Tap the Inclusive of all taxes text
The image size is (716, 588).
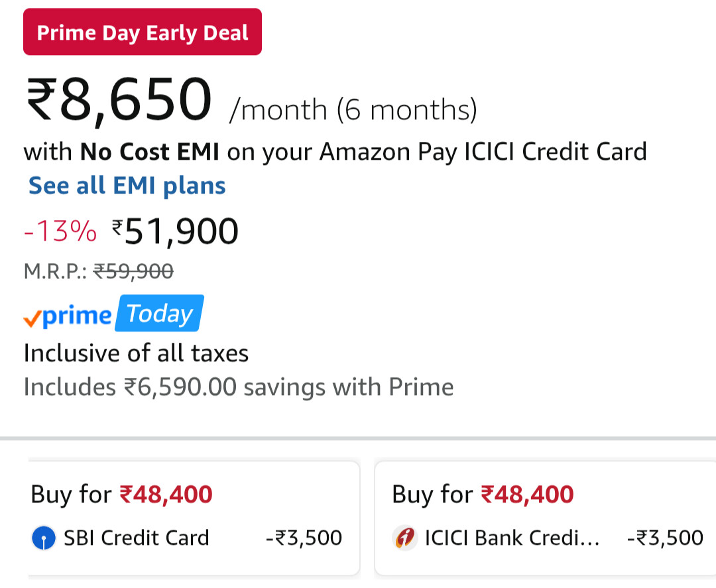pyautogui.click(x=136, y=353)
